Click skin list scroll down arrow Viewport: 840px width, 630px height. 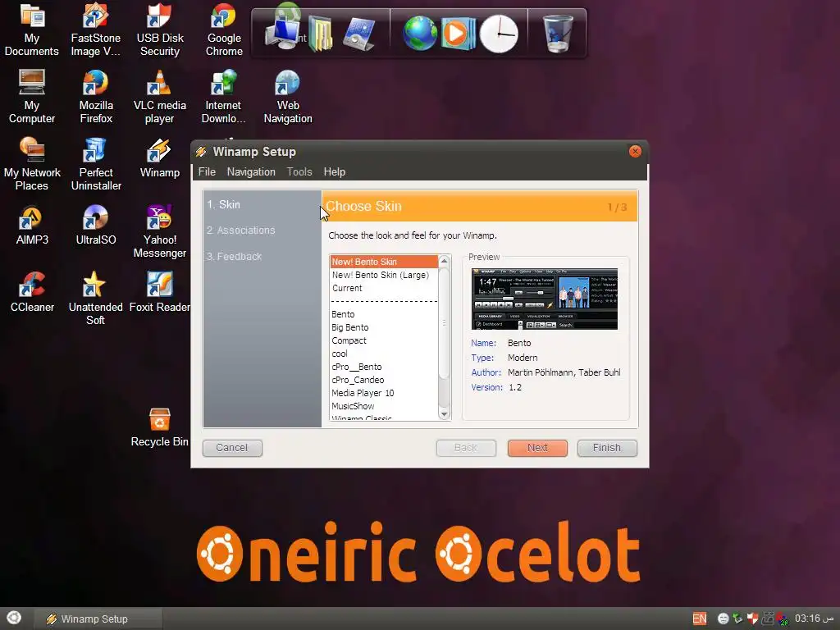pyautogui.click(x=444, y=414)
